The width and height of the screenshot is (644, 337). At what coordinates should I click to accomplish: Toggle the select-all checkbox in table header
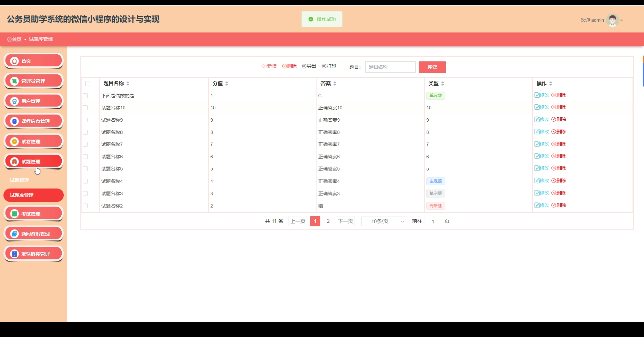(88, 83)
